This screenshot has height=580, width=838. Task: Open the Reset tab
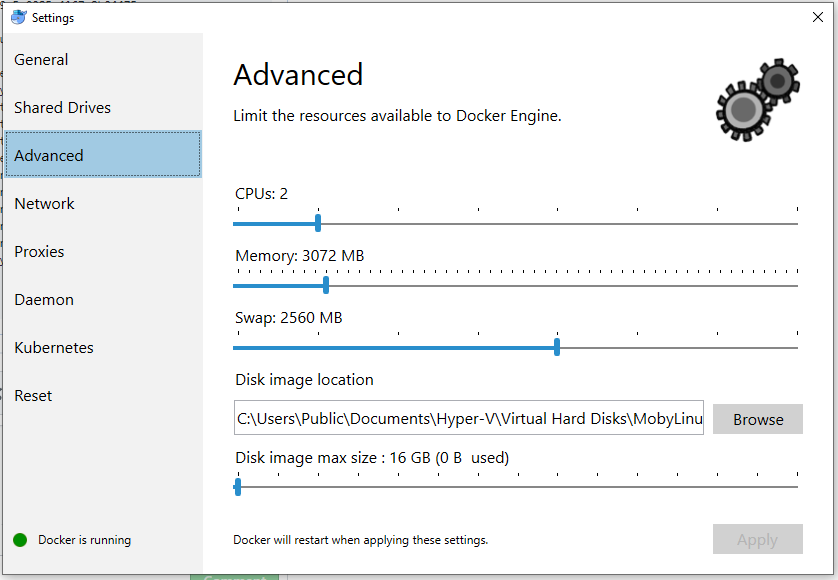103,396
